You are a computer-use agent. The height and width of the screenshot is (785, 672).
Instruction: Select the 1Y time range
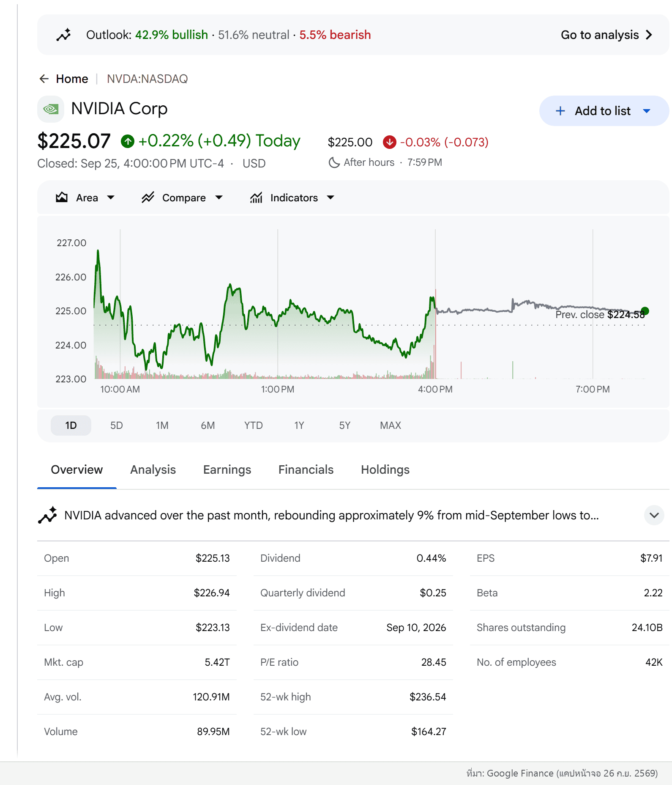point(299,425)
